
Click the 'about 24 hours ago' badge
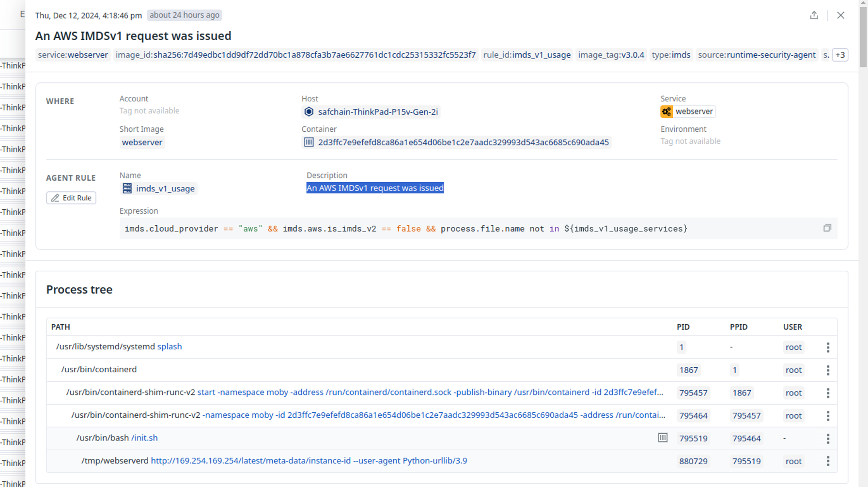tap(184, 15)
